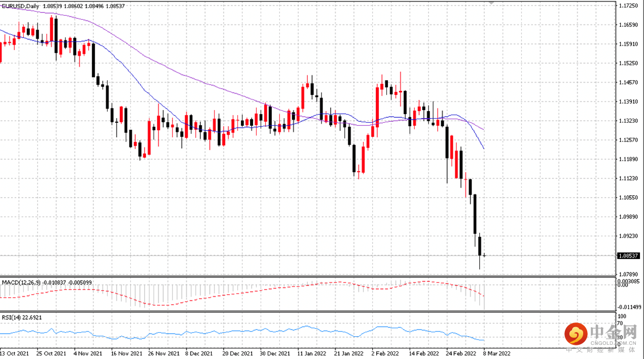Screen dimensions: 644x359
Task: Click the 13 Oct 2021 date label
Action: (14, 353)
